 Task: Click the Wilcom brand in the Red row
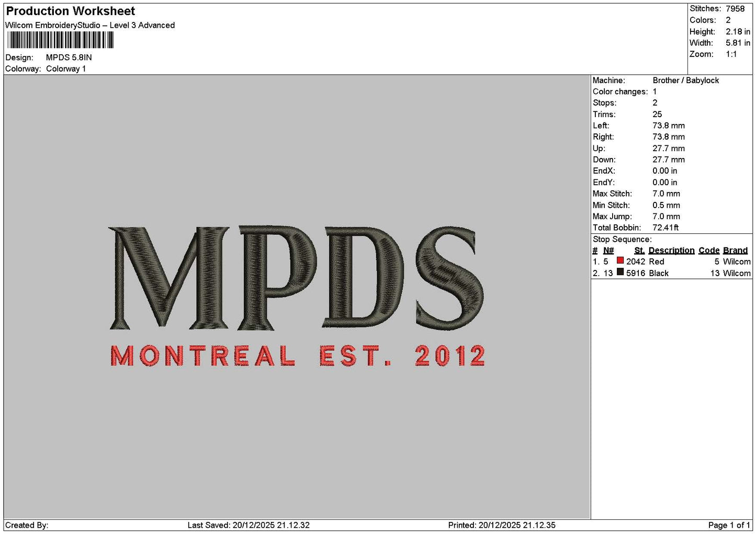(x=737, y=262)
